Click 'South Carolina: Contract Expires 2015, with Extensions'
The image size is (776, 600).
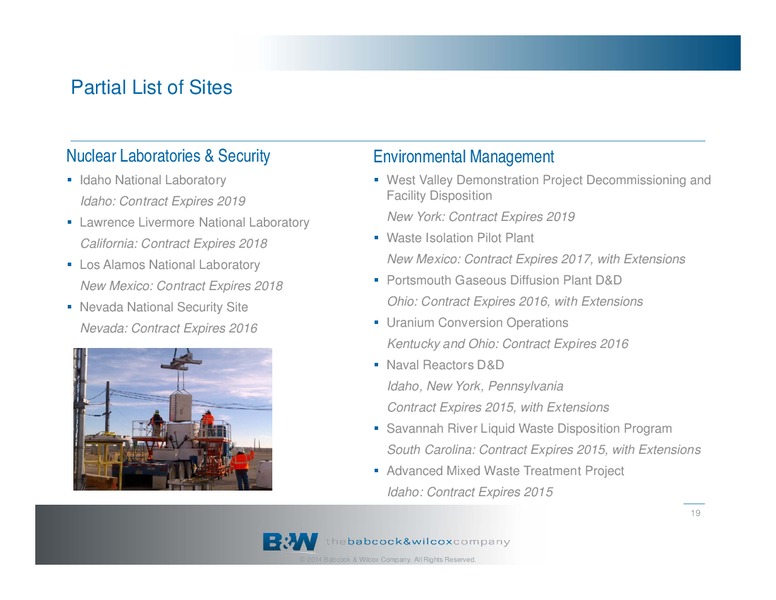coord(544,450)
